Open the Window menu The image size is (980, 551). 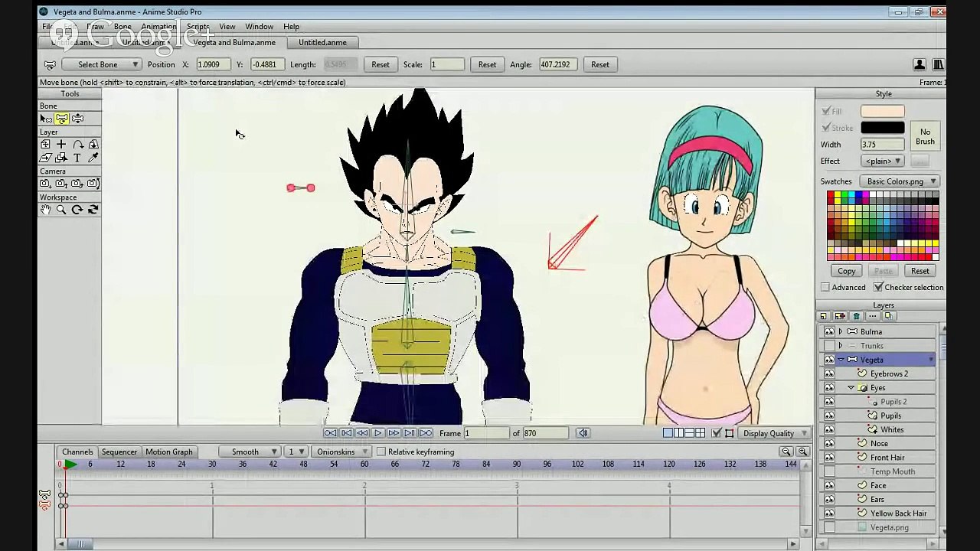[260, 27]
